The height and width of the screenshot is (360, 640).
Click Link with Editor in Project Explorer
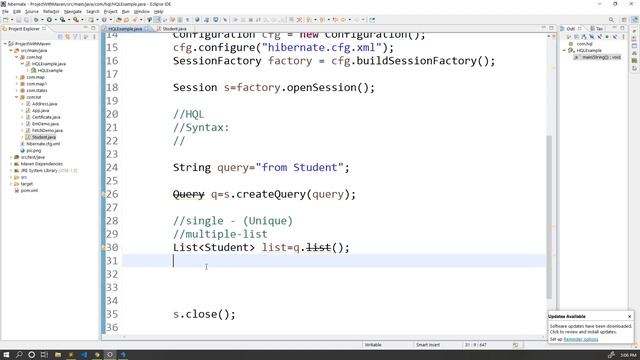(x=68, y=37)
